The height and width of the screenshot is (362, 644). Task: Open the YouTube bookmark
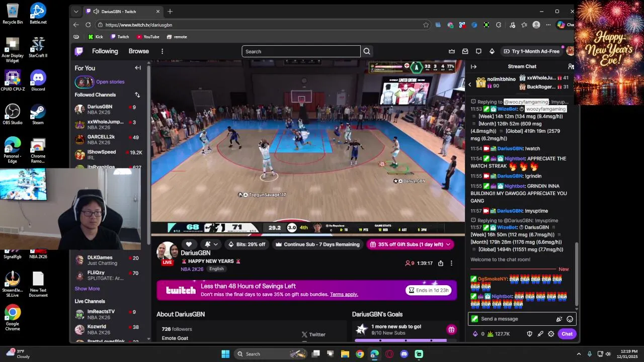(148, 37)
